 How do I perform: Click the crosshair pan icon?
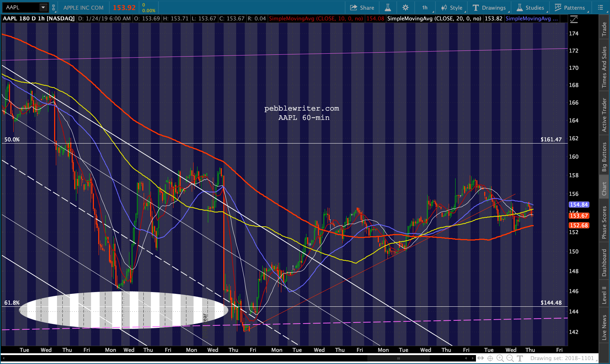pos(490,358)
